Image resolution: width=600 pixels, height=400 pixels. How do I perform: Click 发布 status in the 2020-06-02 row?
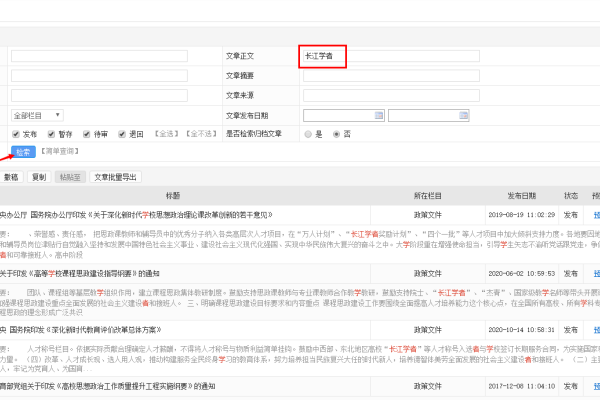(571, 274)
